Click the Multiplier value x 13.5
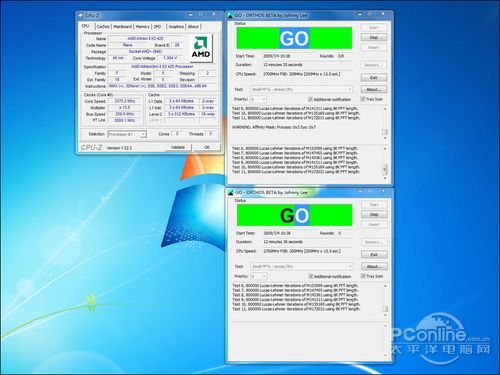Screen dimensions: 500x375 pyautogui.click(x=125, y=107)
